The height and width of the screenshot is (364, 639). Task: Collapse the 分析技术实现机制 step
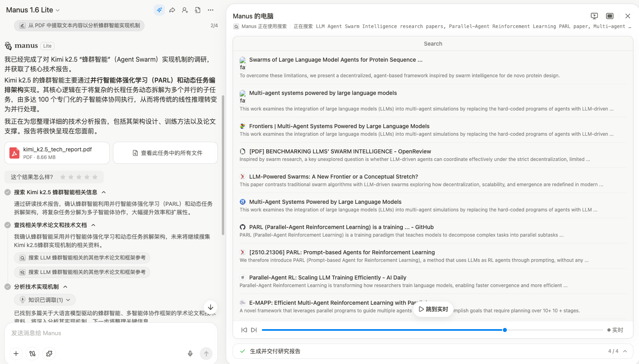[65, 287]
